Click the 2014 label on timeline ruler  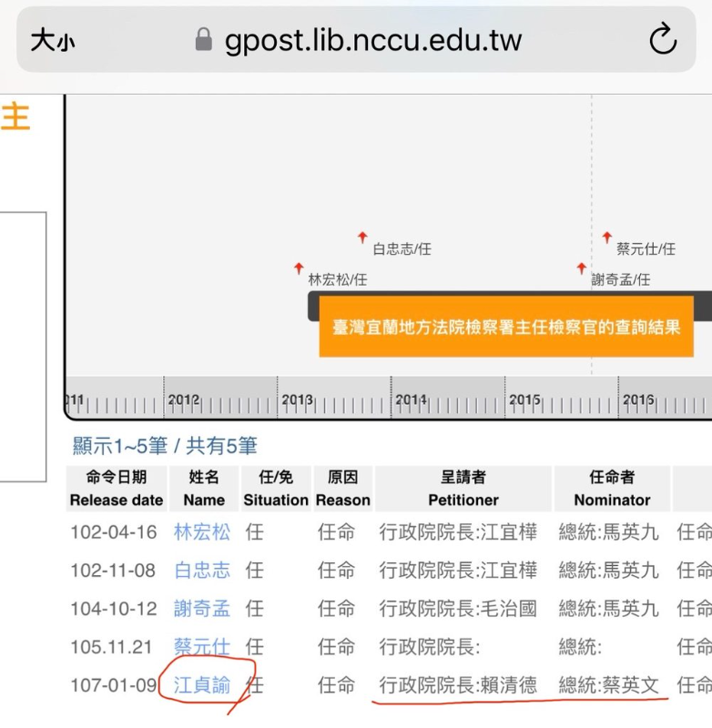(x=411, y=399)
